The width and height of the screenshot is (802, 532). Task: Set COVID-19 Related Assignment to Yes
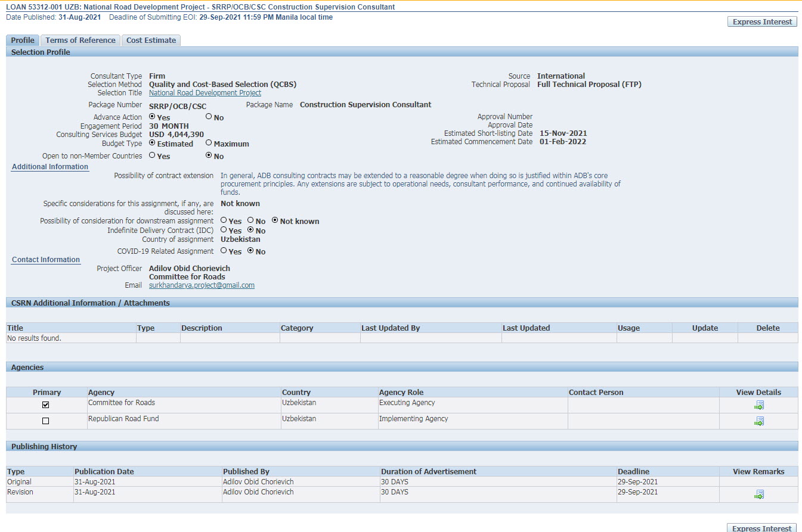[x=224, y=251]
